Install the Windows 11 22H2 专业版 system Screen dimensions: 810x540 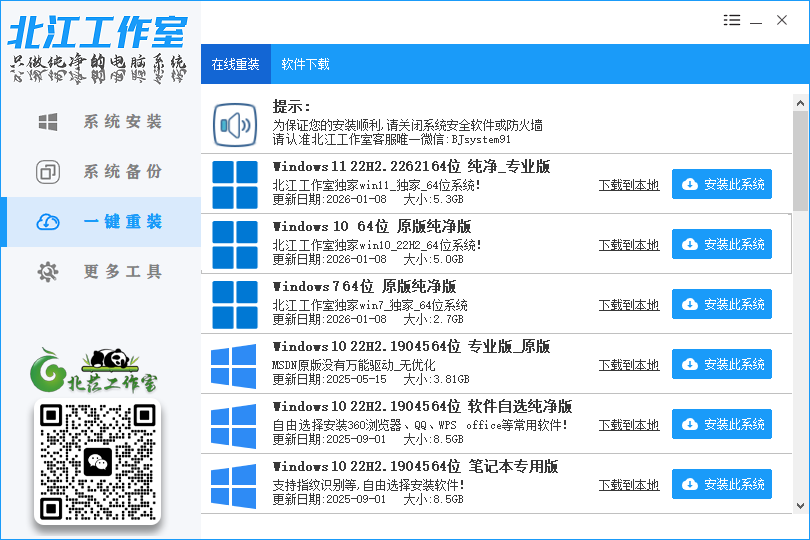pos(722,184)
